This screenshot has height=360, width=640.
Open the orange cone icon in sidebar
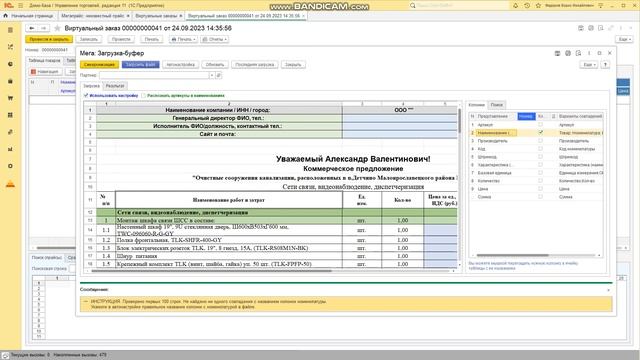point(11,184)
